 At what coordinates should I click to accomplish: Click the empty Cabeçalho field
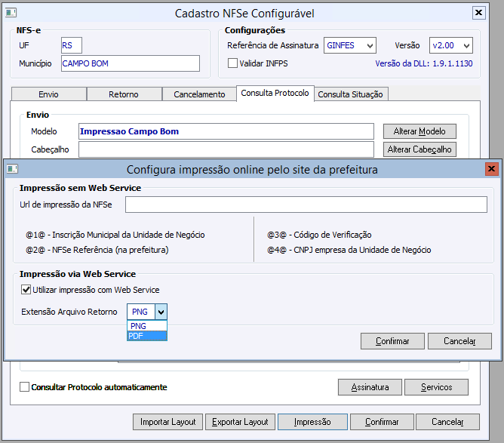point(226,149)
